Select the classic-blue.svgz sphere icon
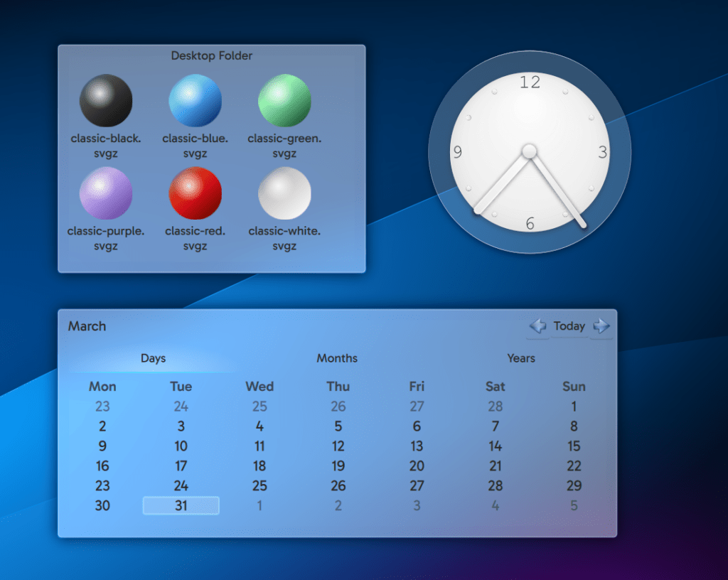The image size is (728, 580). (x=196, y=101)
